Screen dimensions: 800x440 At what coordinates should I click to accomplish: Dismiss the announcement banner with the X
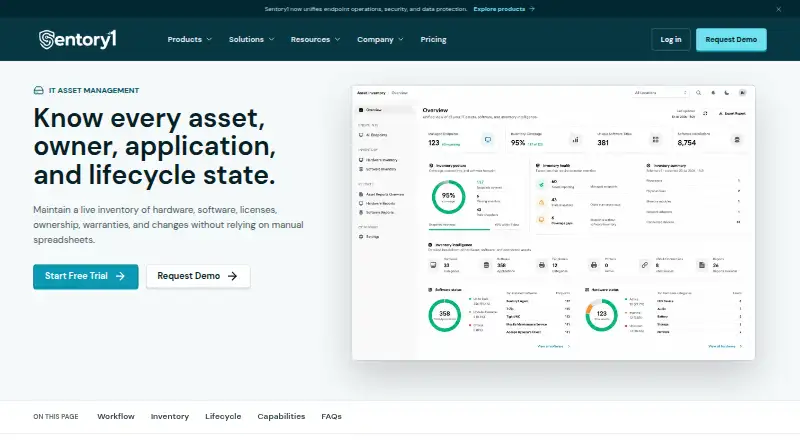point(779,9)
